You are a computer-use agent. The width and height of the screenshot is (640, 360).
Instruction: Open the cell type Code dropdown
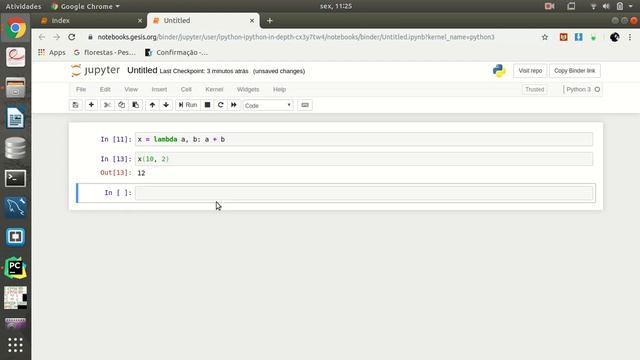coord(268,105)
